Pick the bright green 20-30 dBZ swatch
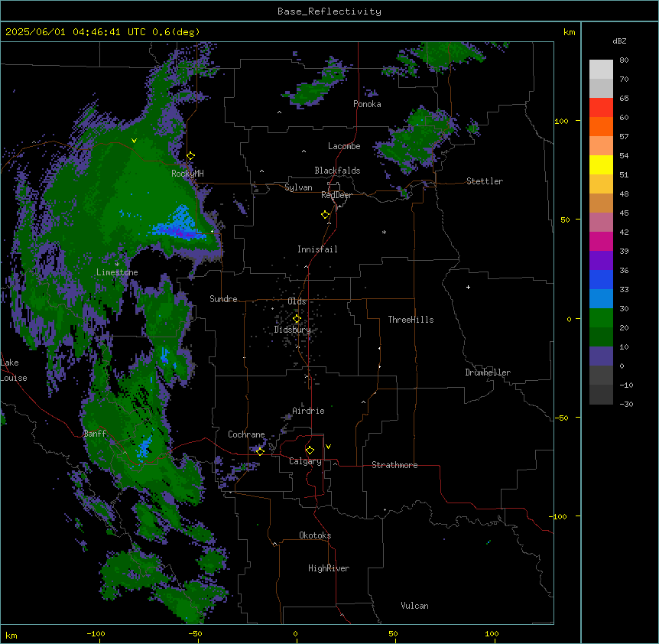Viewport: 659px width, 644px height. (x=601, y=318)
